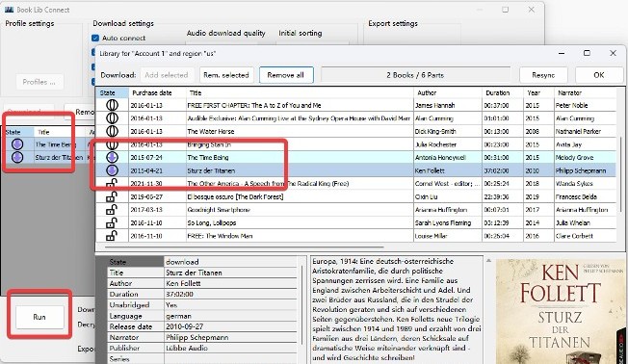
Task: Click padlock icon for Goodnight Smartphone row
Action: point(112,209)
